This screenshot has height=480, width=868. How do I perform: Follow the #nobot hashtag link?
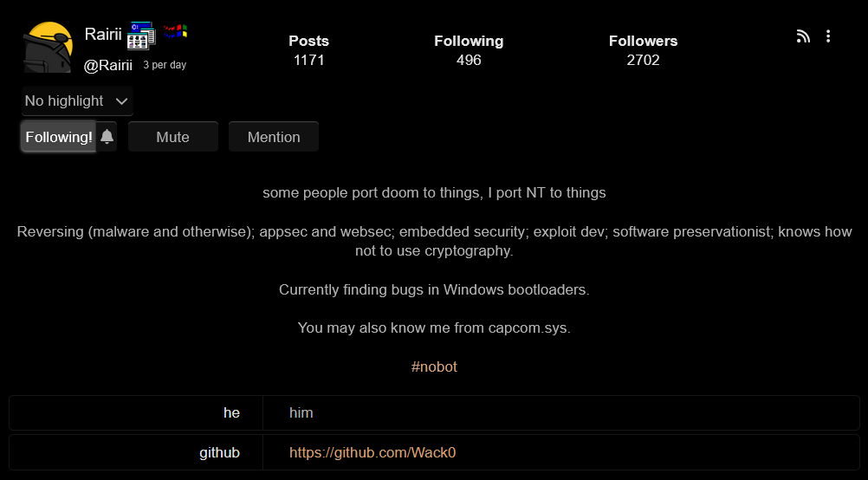tap(434, 366)
